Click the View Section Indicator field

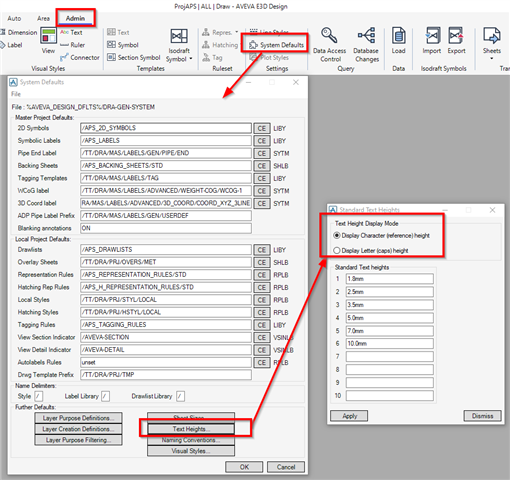(166, 337)
